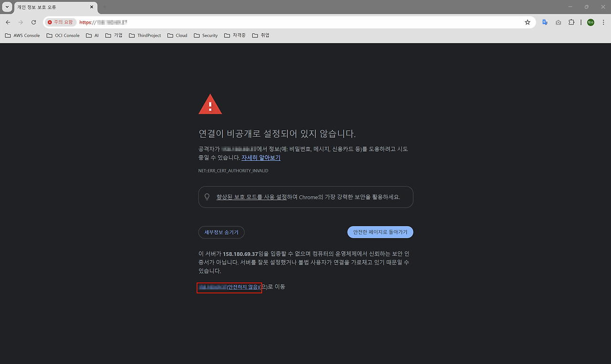
Task: Open the Chrome three-dot menu
Action: (603, 22)
